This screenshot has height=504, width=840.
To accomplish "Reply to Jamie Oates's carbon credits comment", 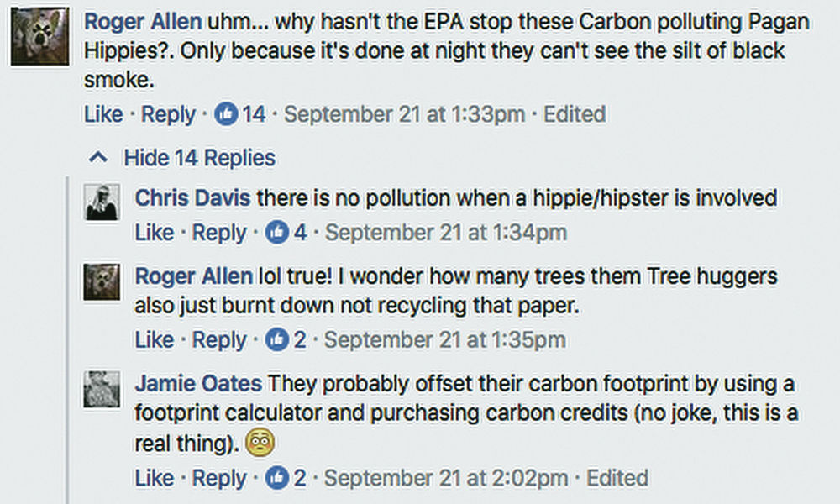I will click(219, 478).
